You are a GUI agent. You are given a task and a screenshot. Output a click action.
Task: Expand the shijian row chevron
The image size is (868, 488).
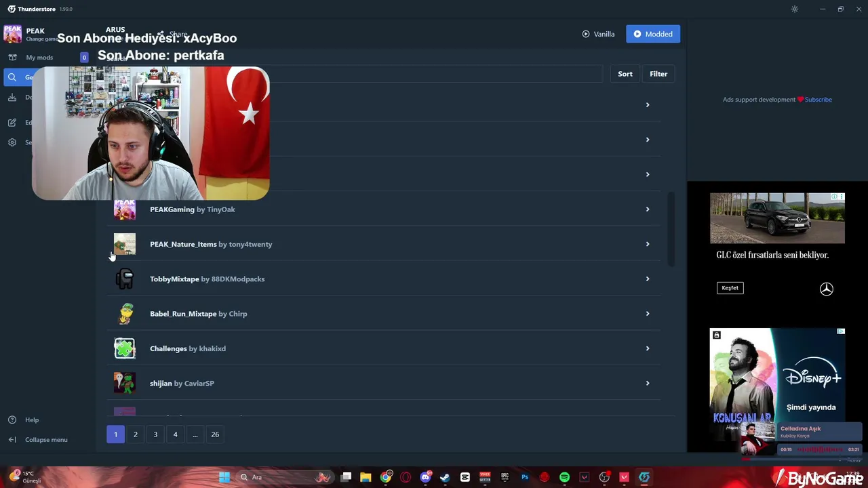(648, 383)
